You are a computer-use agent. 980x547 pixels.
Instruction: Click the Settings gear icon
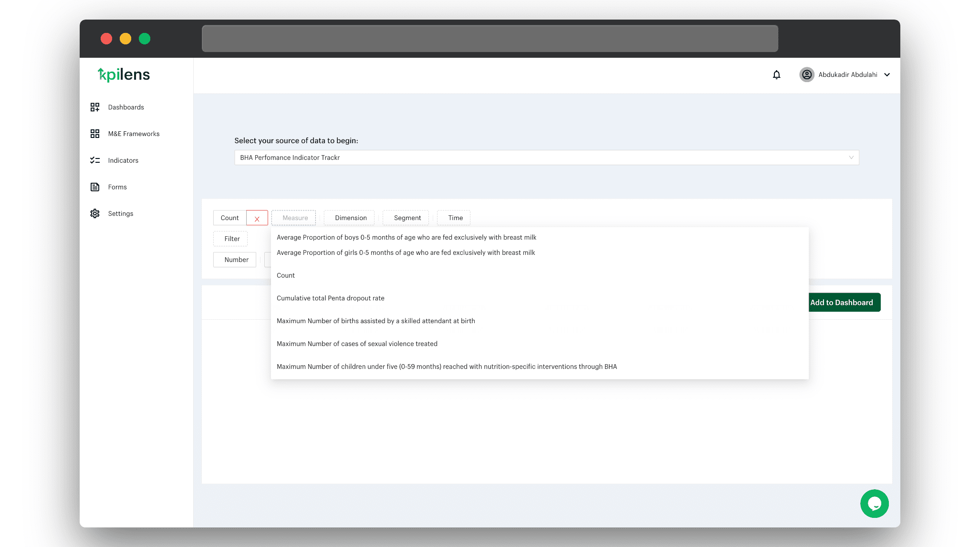95,213
